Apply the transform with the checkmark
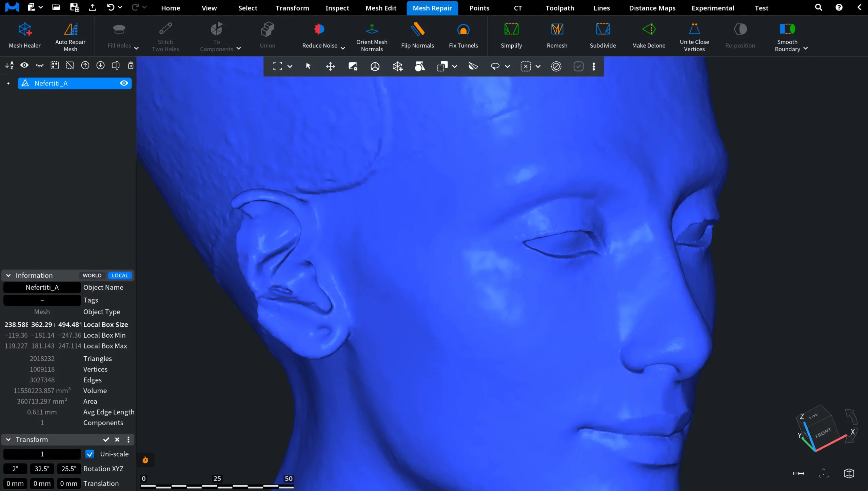The image size is (868, 491). 106,439
